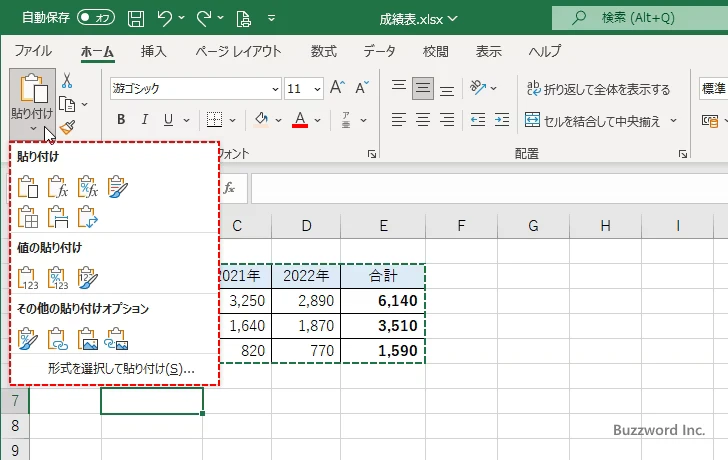Decrease font size with smaller A icon
This screenshot has height=460, width=728.
point(362,87)
